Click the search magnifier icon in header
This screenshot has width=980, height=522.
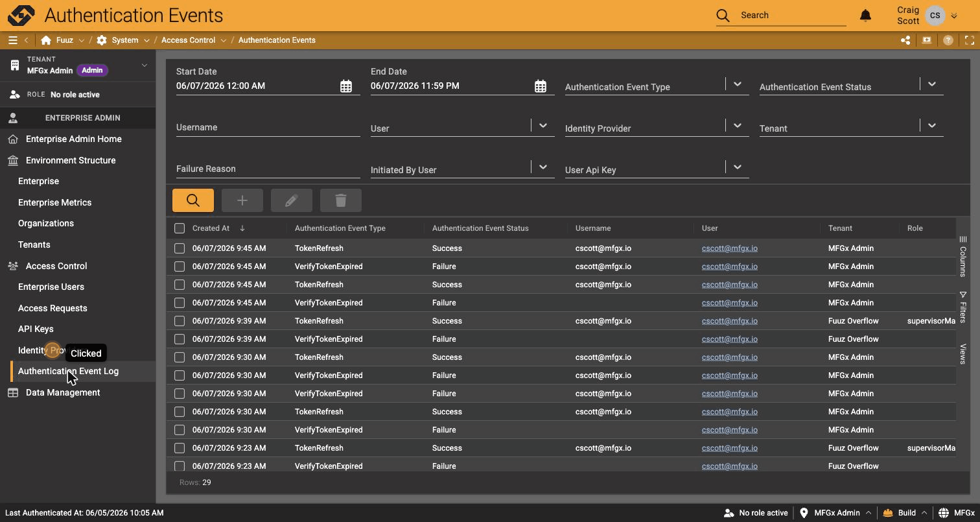point(723,16)
